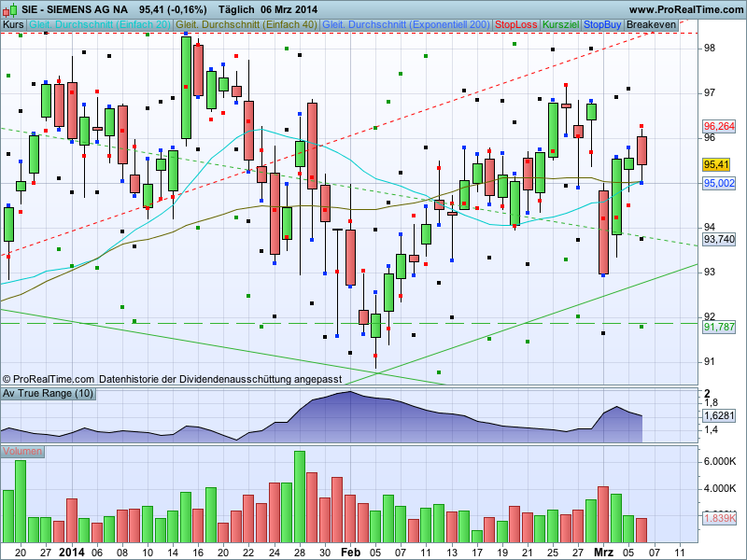Image resolution: width=747 pixels, height=560 pixels.
Task: Click the date 06 Mrz 2014
Action: click(289, 9)
